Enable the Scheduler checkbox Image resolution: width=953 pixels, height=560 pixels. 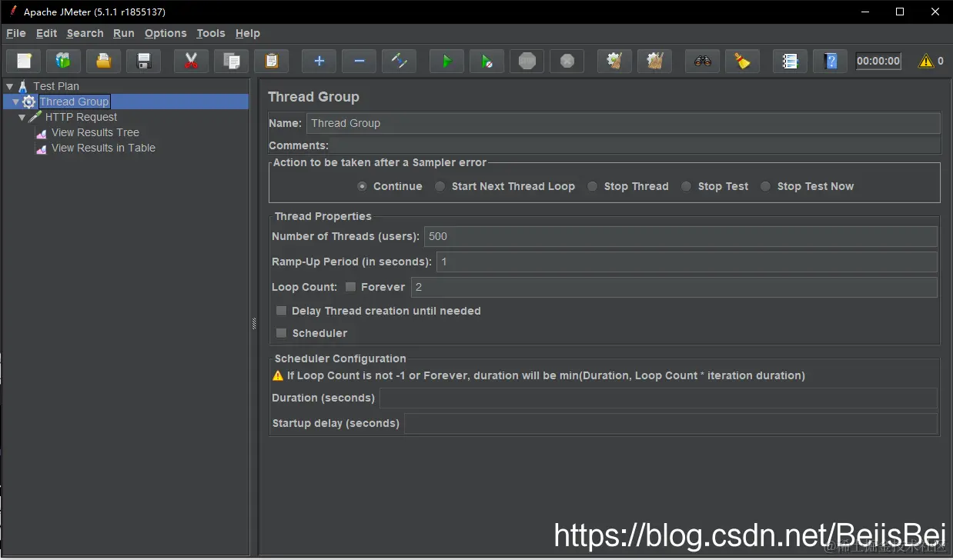coord(281,333)
